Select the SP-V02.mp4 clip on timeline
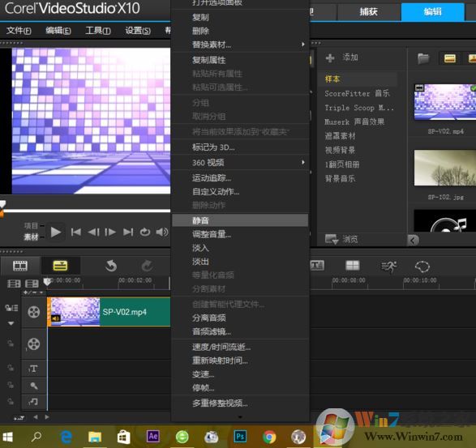476x448 pixels. [109, 312]
